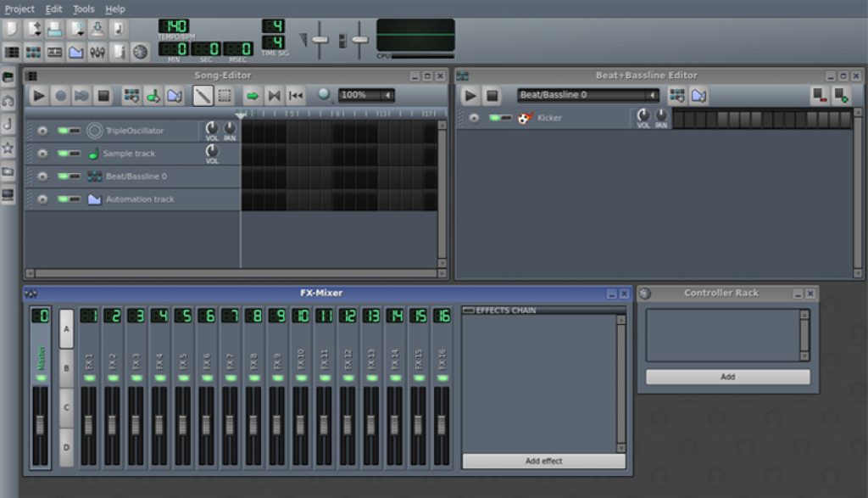Open the Beat/Bassline 0 selector dropdown
868x498 pixels.
pos(588,95)
